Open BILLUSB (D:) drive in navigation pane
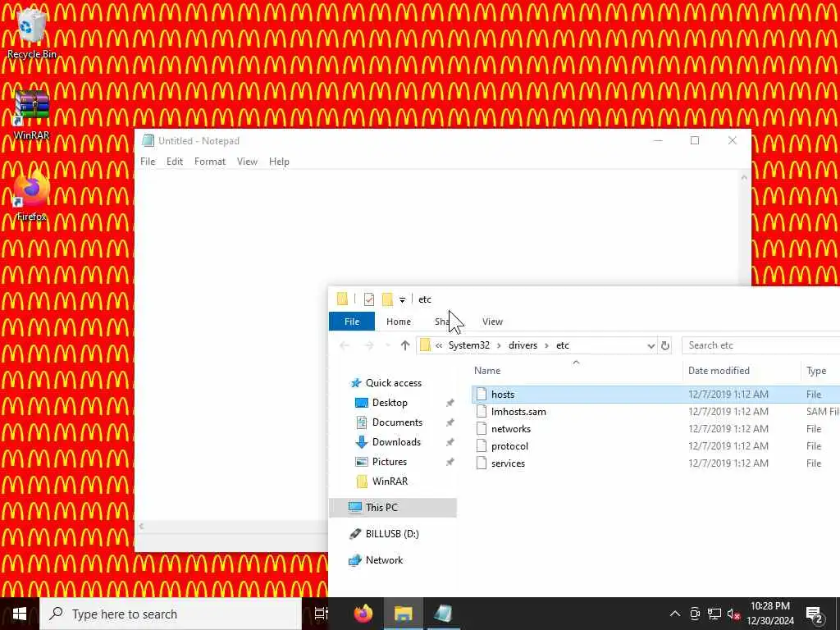 (x=391, y=533)
